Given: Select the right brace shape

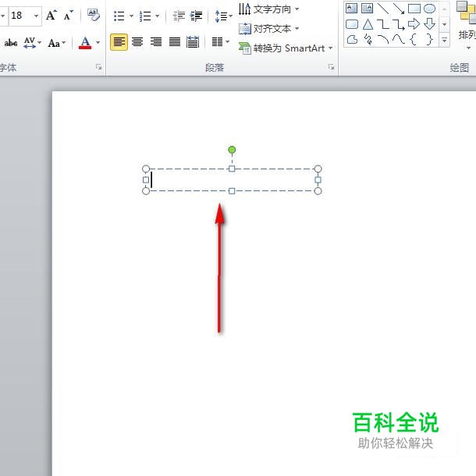Looking at the screenshot, I should coord(429,39).
